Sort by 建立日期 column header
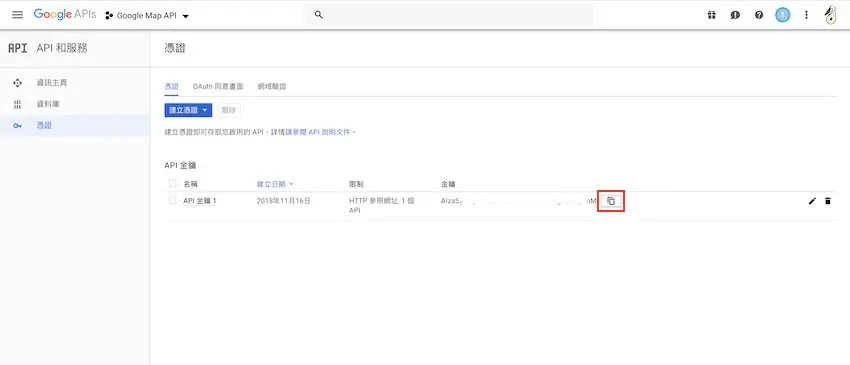The height and width of the screenshot is (365, 850). point(275,184)
